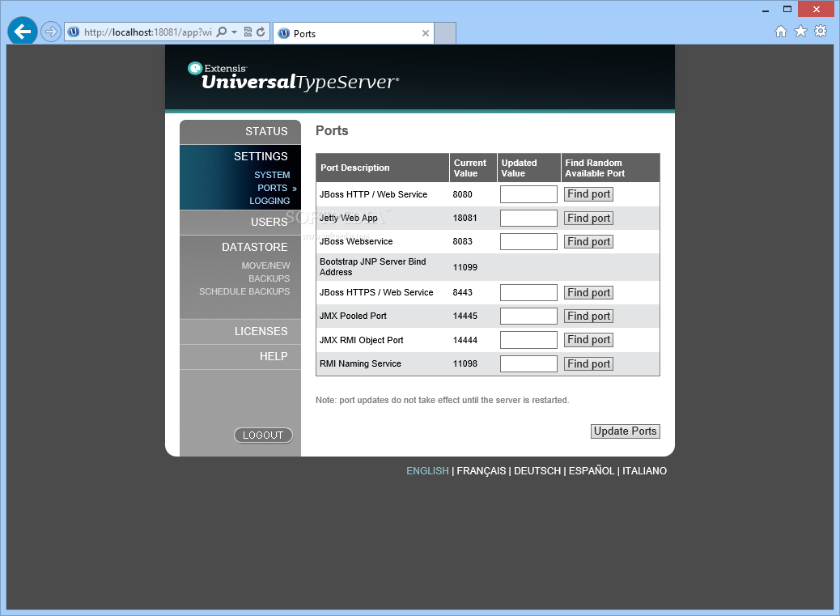Find port for JBoss Webservice
Screen dimensions: 840x616
point(589,241)
